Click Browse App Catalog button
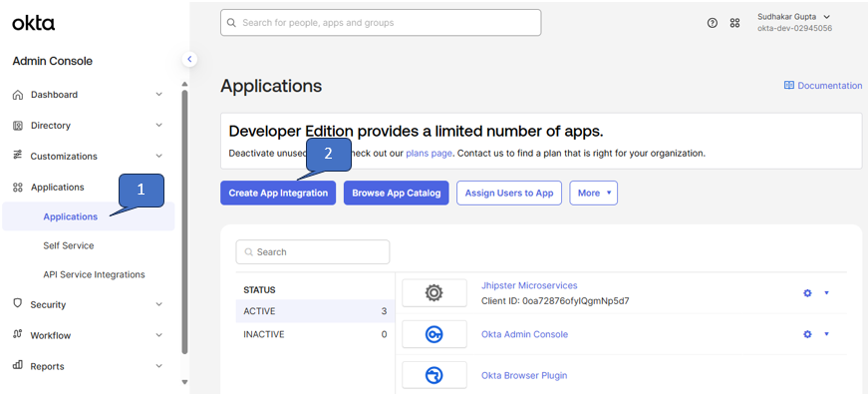This screenshot has height=405, width=868. click(397, 193)
